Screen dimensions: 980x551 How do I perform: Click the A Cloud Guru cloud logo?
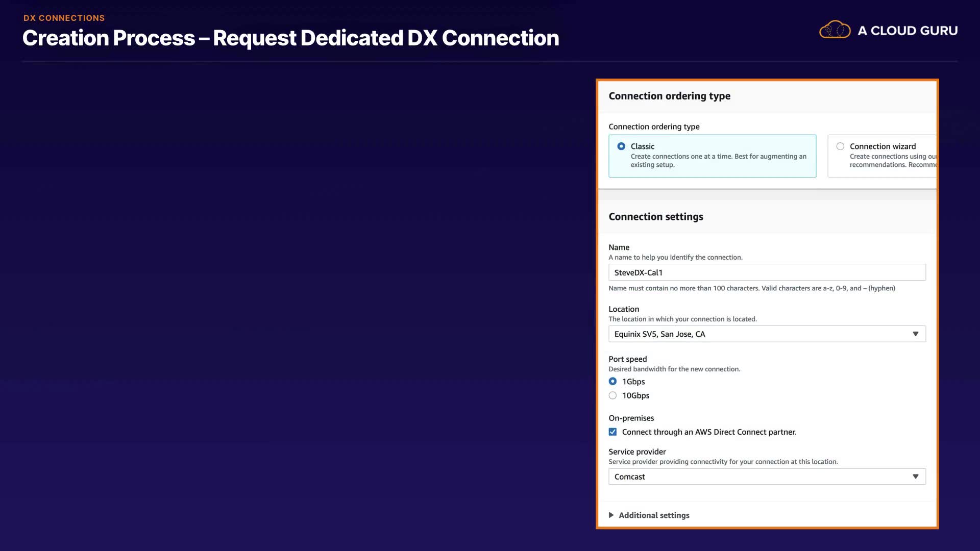pyautogui.click(x=835, y=30)
